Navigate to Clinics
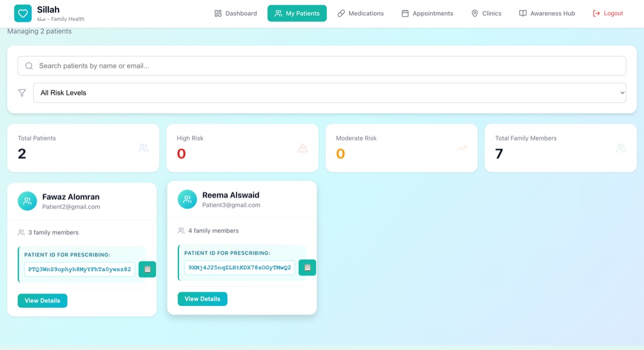The image size is (644, 350). click(x=486, y=13)
